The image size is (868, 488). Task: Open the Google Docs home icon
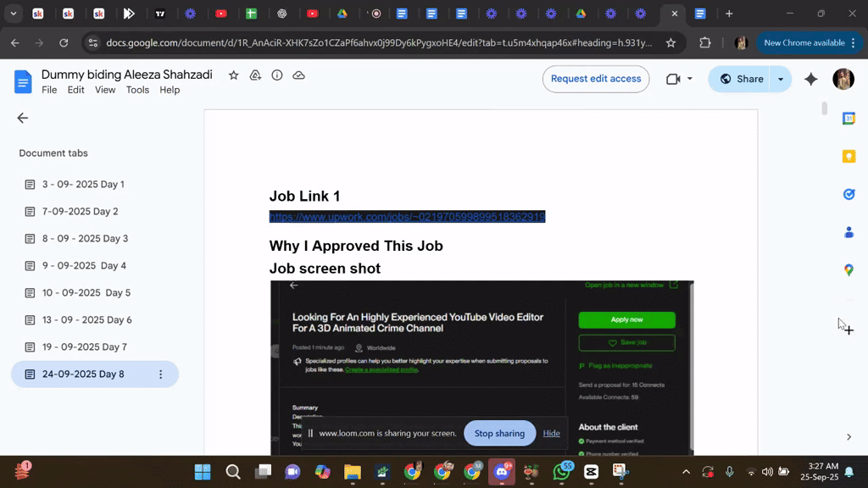click(x=23, y=82)
